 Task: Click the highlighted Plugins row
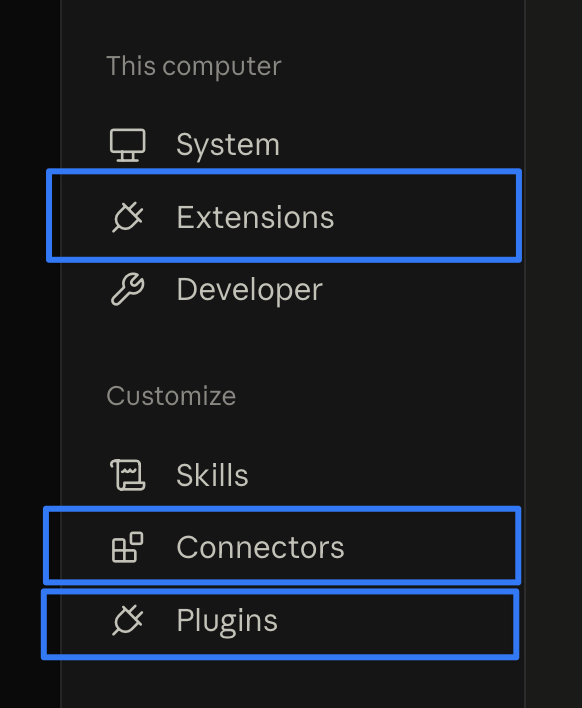point(280,624)
